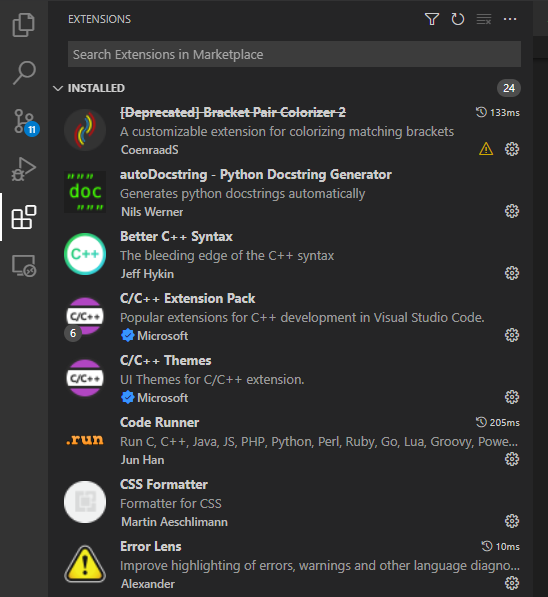The width and height of the screenshot is (548, 597).
Task: Open gear menu for C/C++ Themes
Action: 512,397
